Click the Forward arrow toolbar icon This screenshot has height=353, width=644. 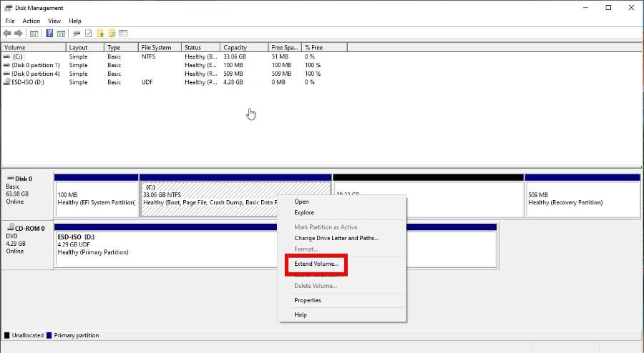(19, 34)
